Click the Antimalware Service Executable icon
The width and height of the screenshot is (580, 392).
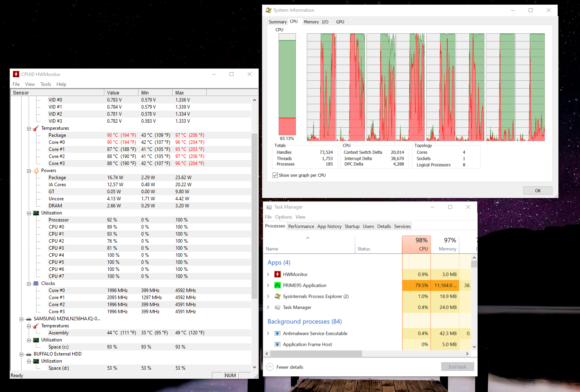(x=277, y=334)
